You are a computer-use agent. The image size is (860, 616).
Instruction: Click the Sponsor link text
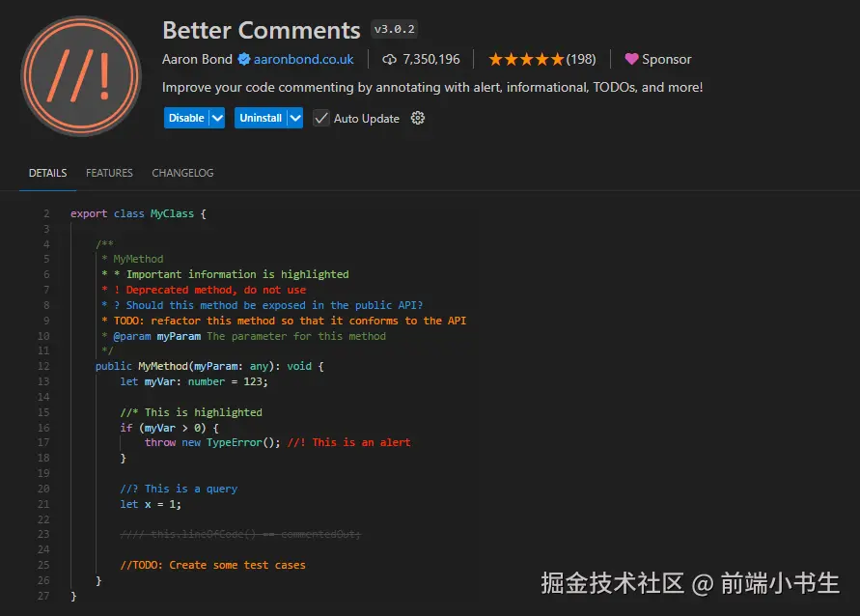pos(666,59)
